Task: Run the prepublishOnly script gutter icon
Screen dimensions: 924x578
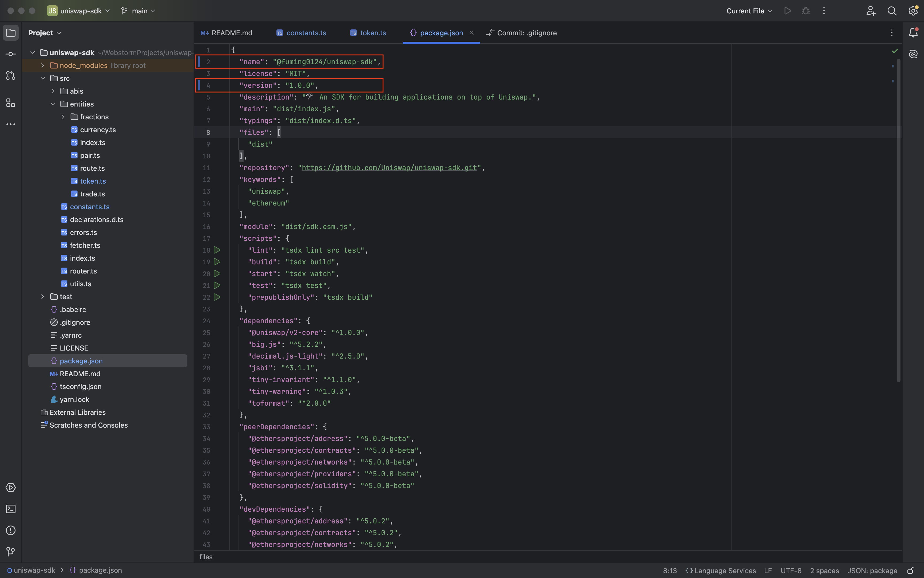Action: coord(217,297)
